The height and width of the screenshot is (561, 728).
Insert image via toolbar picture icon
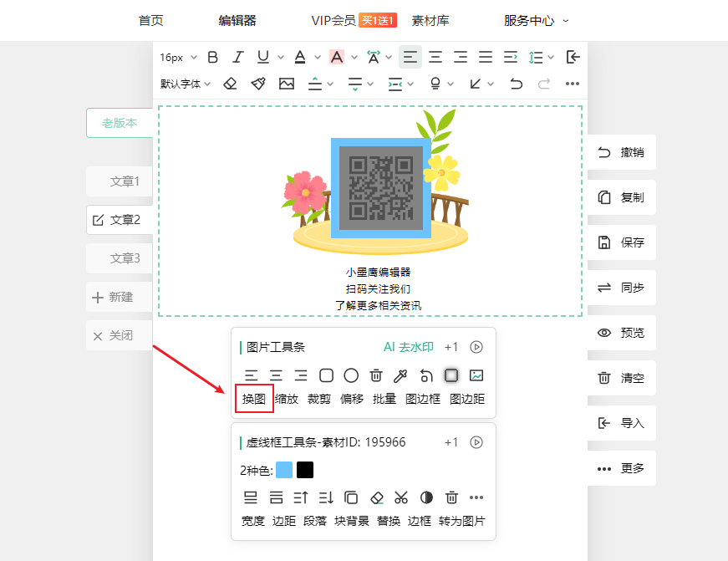[287, 84]
